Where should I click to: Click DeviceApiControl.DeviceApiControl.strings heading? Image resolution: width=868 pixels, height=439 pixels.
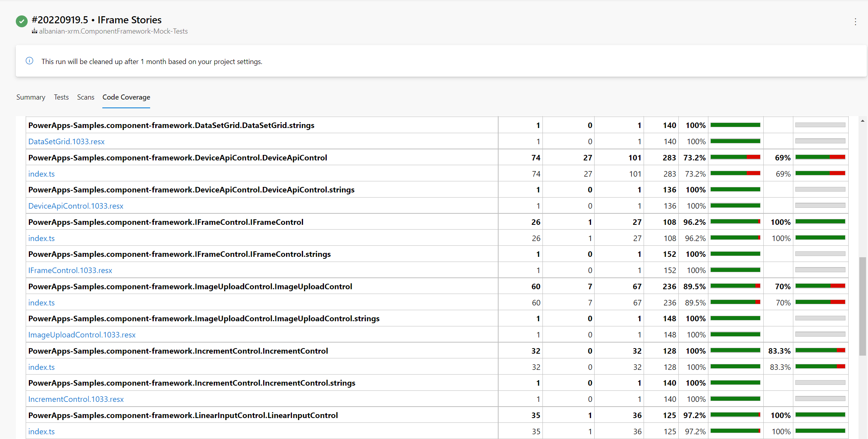pyautogui.click(x=192, y=190)
